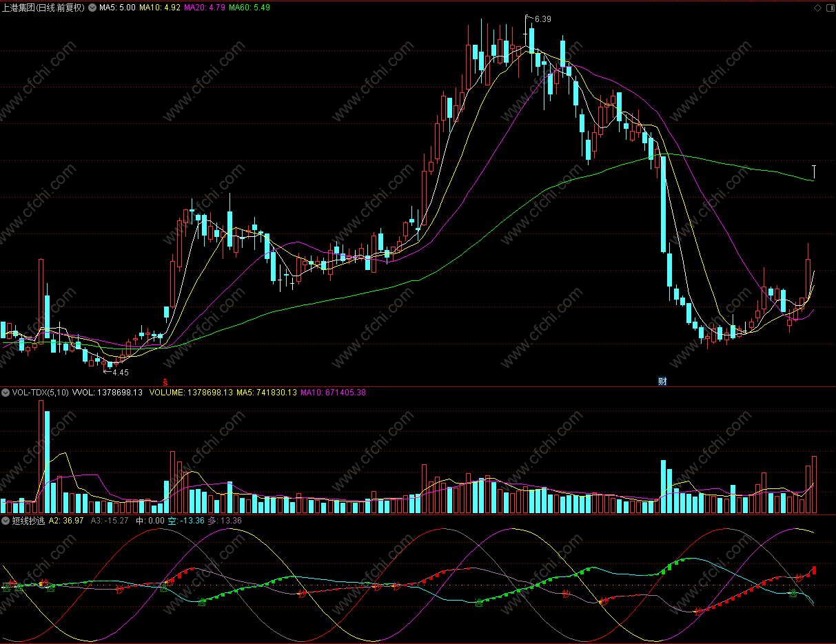This screenshot has height=644, width=836.
Task: Click the 4.45 low price label
Action: point(120,372)
